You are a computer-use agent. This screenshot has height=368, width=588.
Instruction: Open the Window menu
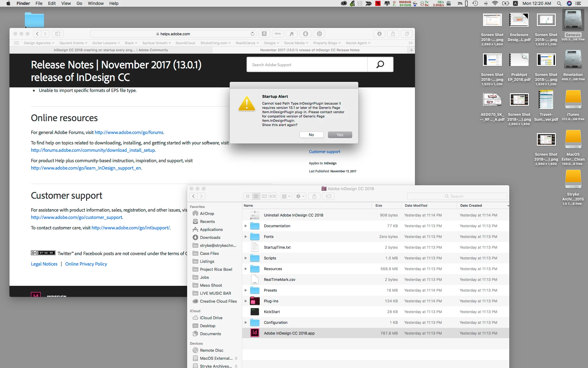(96, 3)
